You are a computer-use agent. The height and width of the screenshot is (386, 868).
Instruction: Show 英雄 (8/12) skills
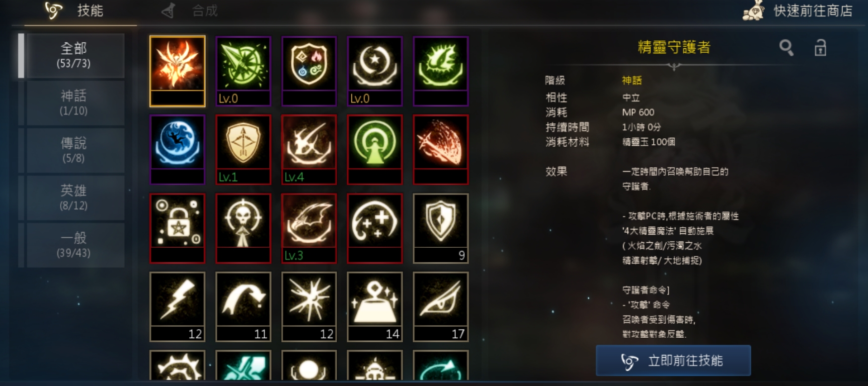pos(74,197)
